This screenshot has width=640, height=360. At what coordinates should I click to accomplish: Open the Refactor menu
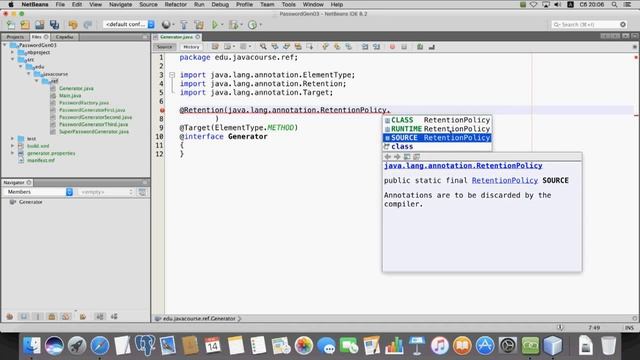point(176,4)
